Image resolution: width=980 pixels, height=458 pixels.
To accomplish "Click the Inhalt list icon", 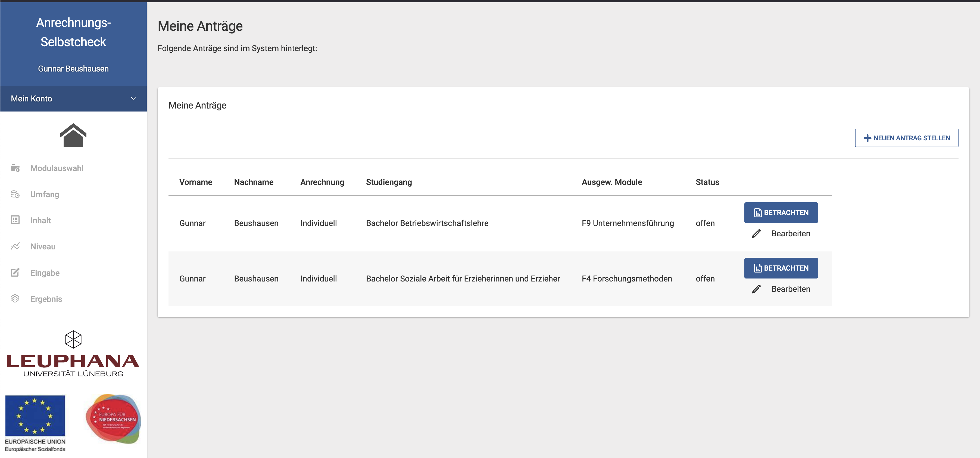I will click(x=15, y=220).
